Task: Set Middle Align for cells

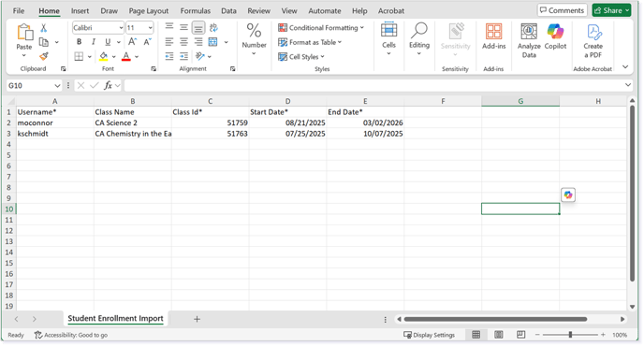Action: [x=183, y=27]
